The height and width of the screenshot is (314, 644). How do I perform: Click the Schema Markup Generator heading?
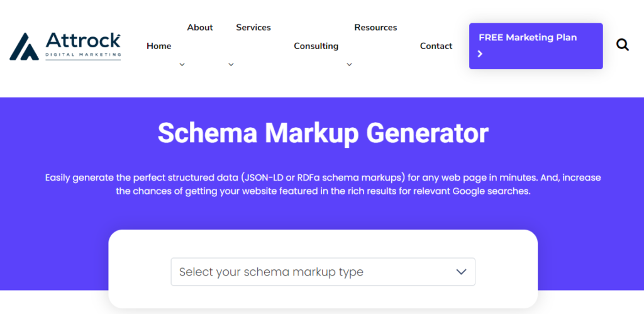(323, 133)
